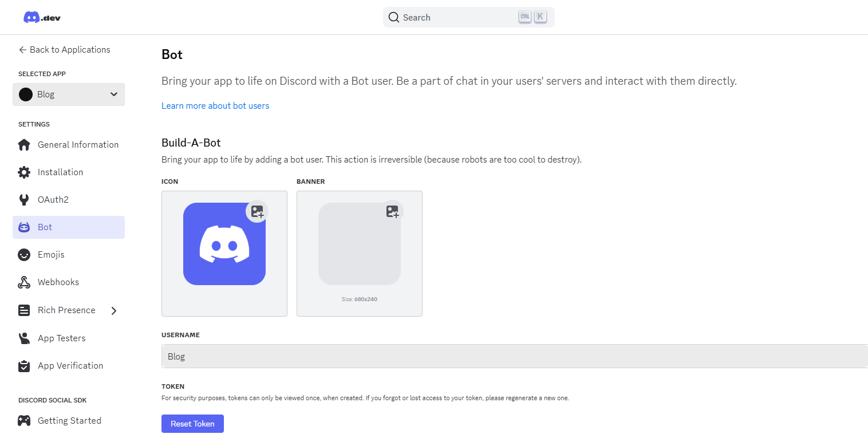Click the Size: 680x240 banner text

[360, 299]
